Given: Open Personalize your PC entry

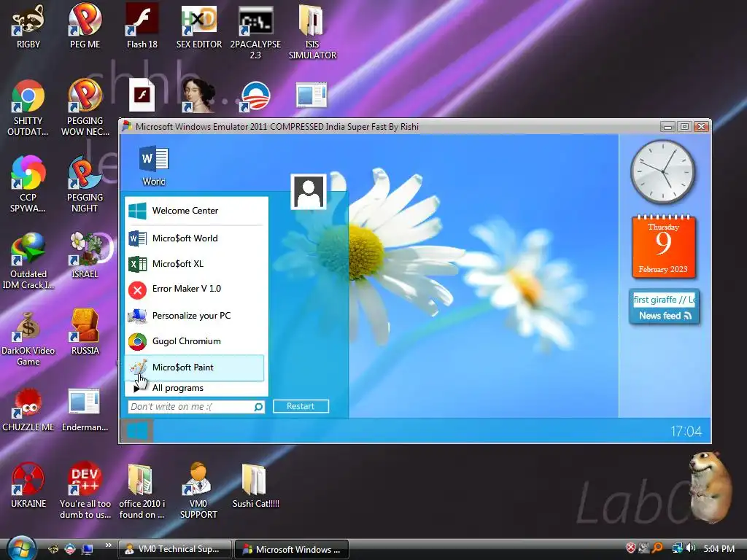Looking at the screenshot, I should coord(194,315).
